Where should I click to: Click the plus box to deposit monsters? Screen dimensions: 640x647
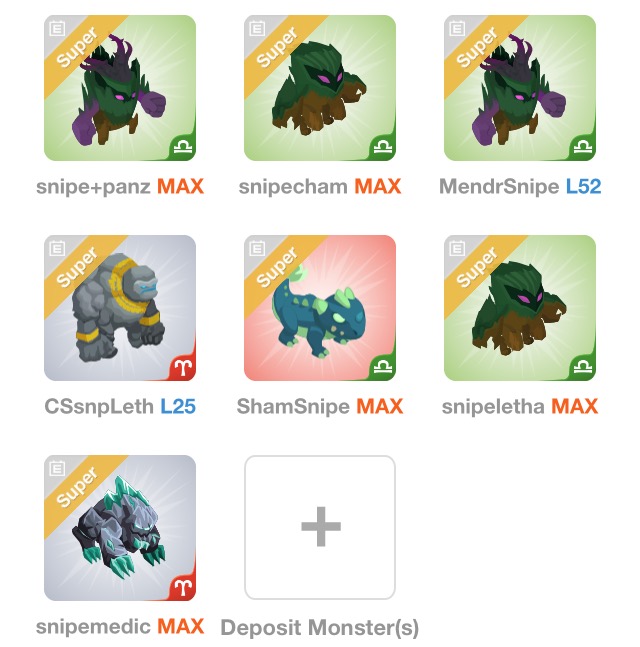(x=320, y=527)
